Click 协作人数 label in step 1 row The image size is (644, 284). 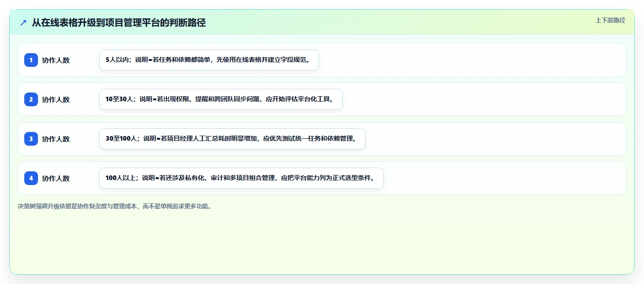click(x=56, y=60)
